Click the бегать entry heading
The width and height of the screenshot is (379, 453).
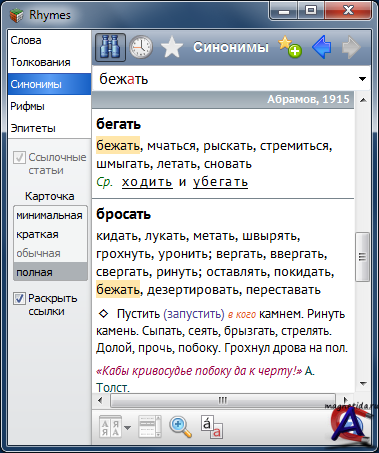[x=118, y=124]
